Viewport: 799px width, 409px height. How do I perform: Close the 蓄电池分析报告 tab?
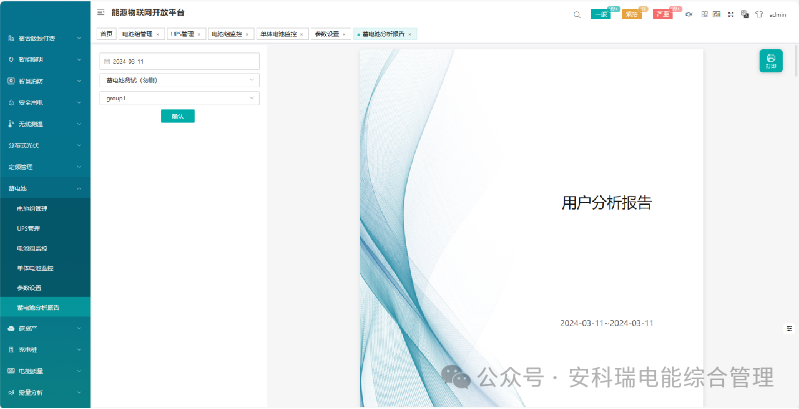click(410, 35)
